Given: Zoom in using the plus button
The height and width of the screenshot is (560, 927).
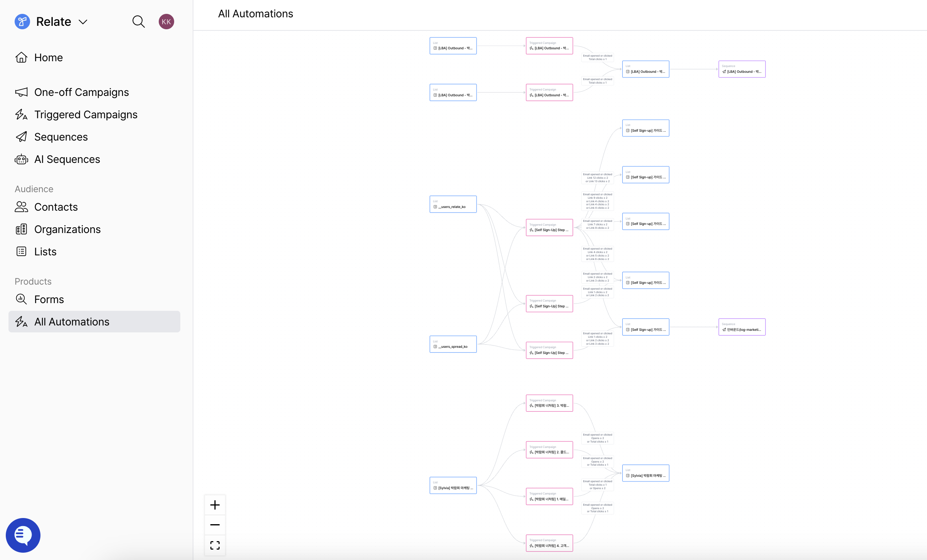Looking at the screenshot, I should [215, 505].
